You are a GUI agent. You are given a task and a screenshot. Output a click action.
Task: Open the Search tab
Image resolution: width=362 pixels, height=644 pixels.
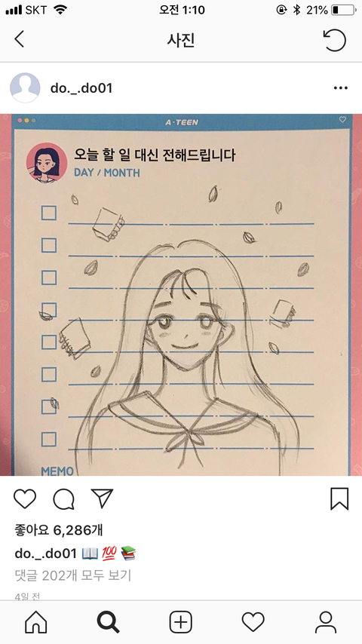109,622
